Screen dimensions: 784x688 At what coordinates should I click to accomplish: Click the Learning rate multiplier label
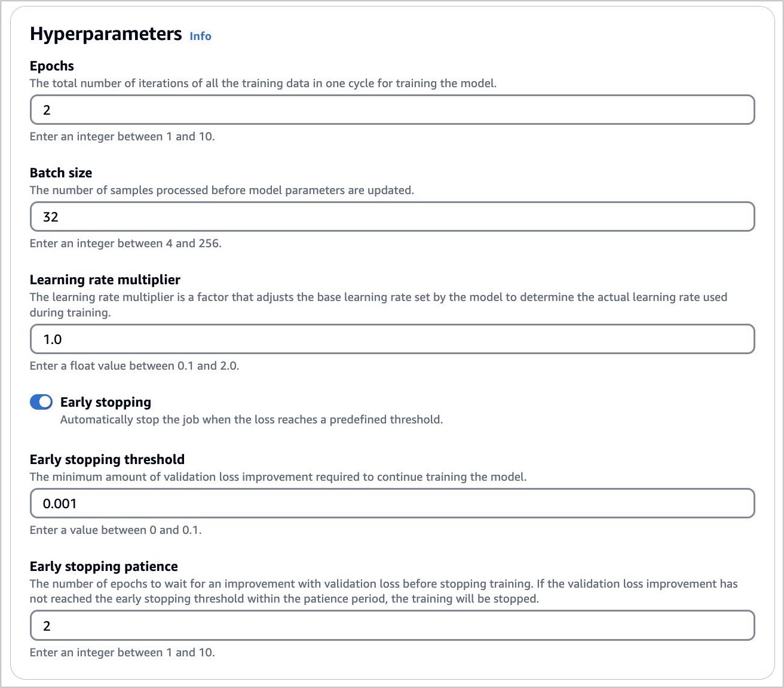coord(105,280)
